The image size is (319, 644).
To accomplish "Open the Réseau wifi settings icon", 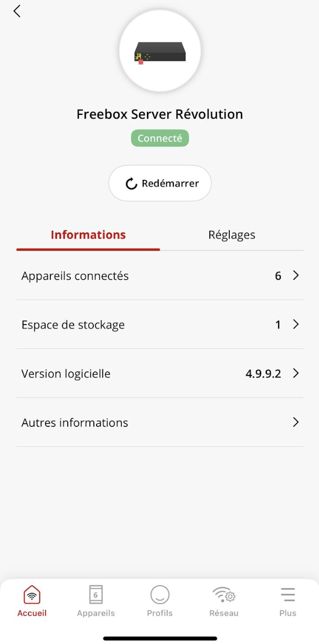I will tap(224, 595).
